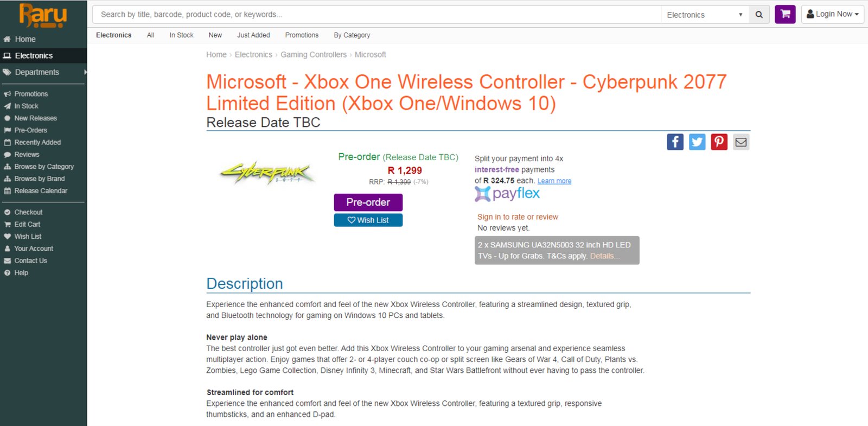Open the shopping cart icon
Image resolution: width=868 pixels, height=426 pixels.
click(x=785, y=14)
